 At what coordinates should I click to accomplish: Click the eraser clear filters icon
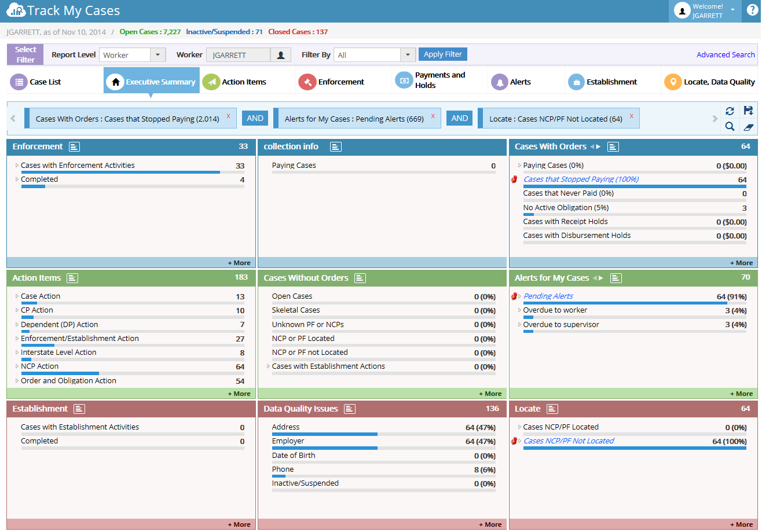(748, 126)
